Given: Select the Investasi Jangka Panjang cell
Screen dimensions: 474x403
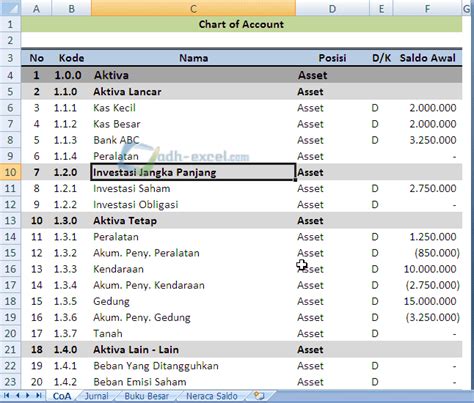Looking at the screenshot, I should [x=193, y=172].
